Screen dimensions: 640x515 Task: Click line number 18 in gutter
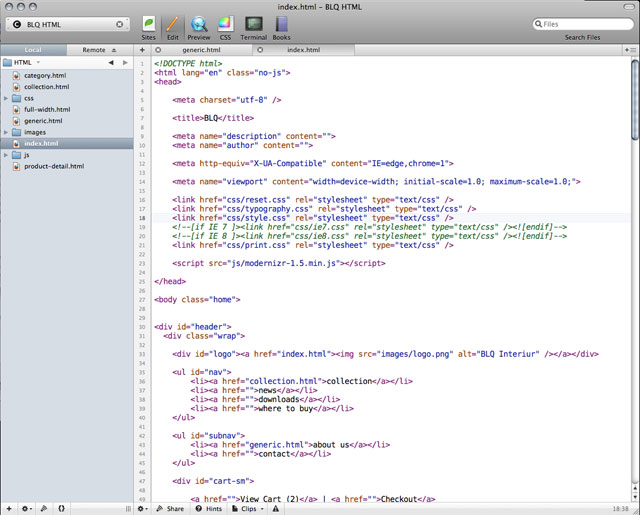142,218
